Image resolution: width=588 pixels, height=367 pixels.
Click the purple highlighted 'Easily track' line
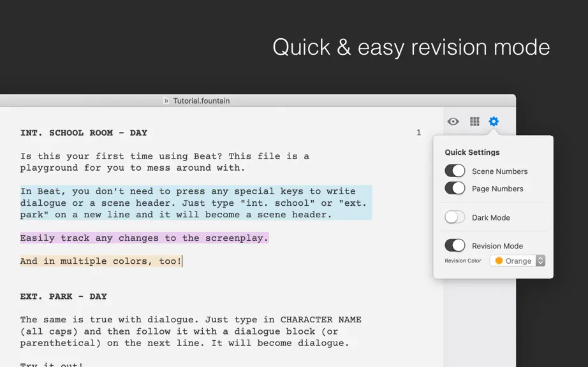click(x=144, y=238)
